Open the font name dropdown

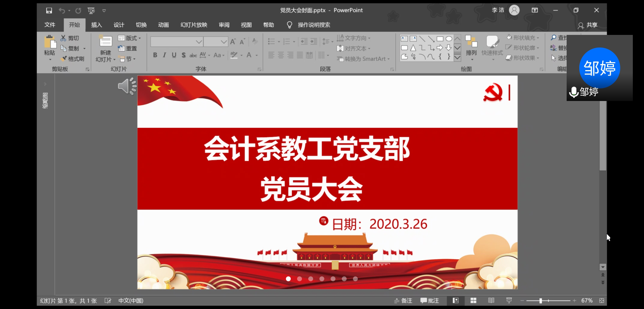199,42
